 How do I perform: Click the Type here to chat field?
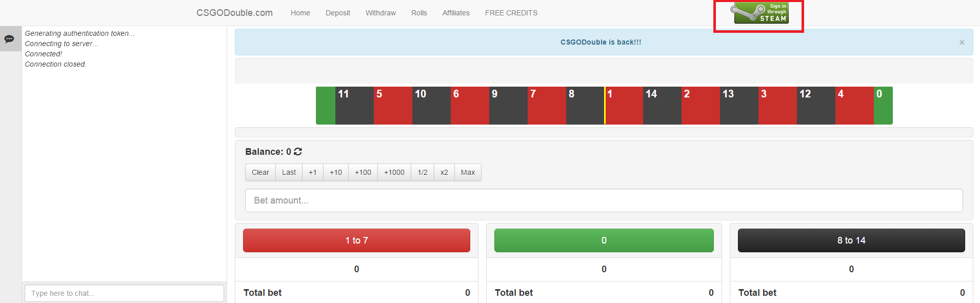(x=124, y=293)
